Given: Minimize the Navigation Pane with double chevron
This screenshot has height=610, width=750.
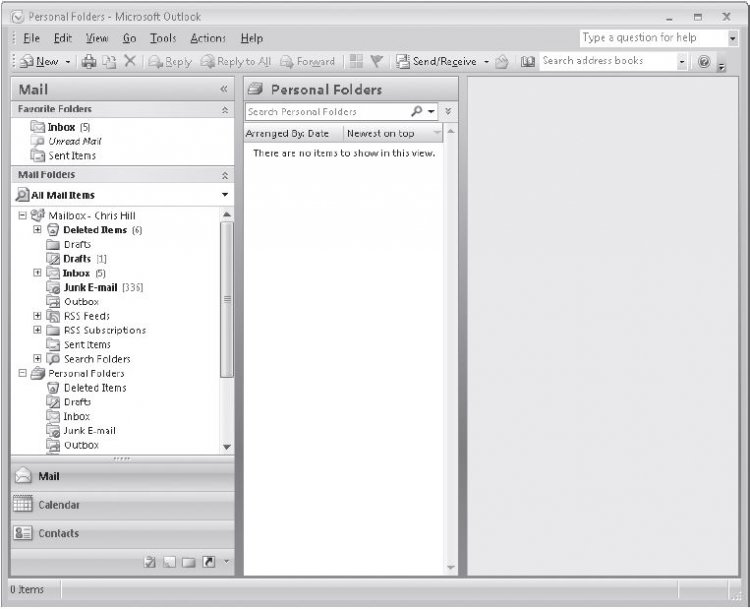Looking at the screenshot, I should [x=224, y=89].
